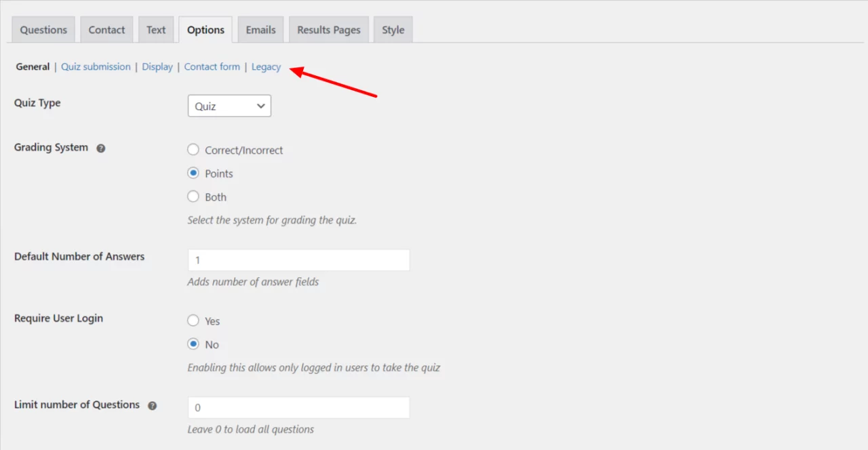The height and width of the screenshot is (450, 868).
Task: Open the Text tab
Action: tap(156, 30)
